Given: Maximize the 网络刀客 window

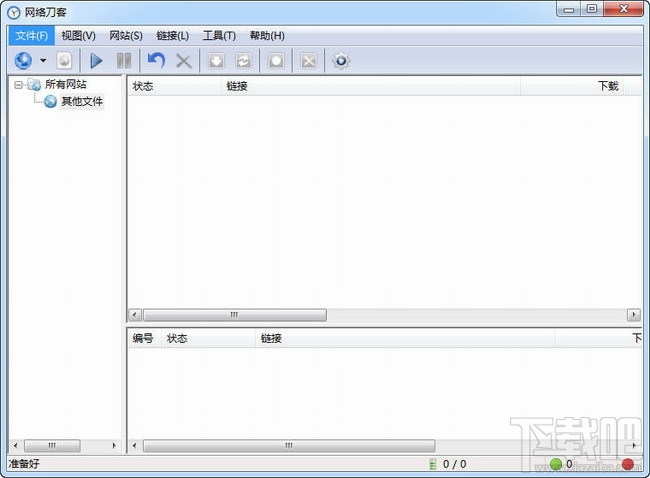Looking at the screenshot, I should pos(592,9).
